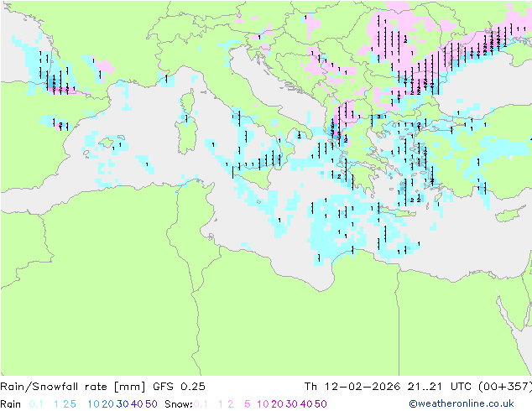Pick the rain legend 10 value
The height and width of the screenshot is (411, 532).
(93, 404)
